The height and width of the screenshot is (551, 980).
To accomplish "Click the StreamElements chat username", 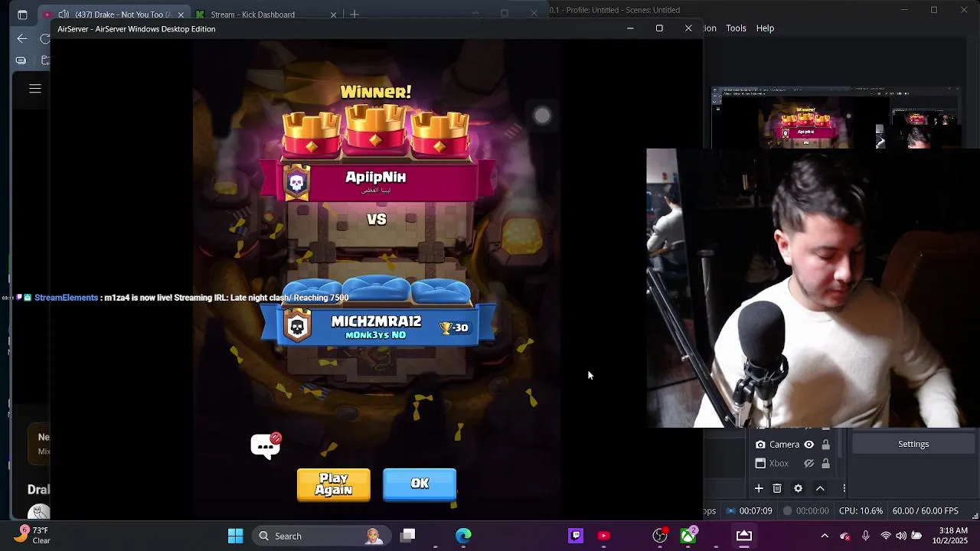I will click(66, 298).
